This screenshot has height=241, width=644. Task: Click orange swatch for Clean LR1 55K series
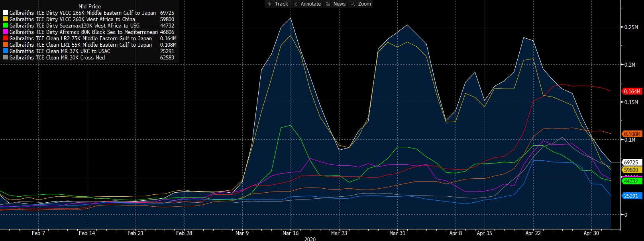pyautogui.click(x=6, y=45)
